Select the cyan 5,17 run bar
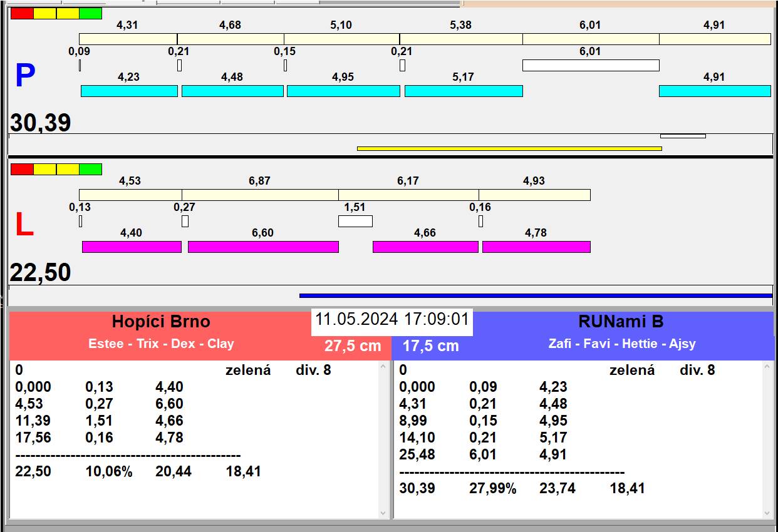778x532 pixels. pyautogui.click(x=464, y=91)
